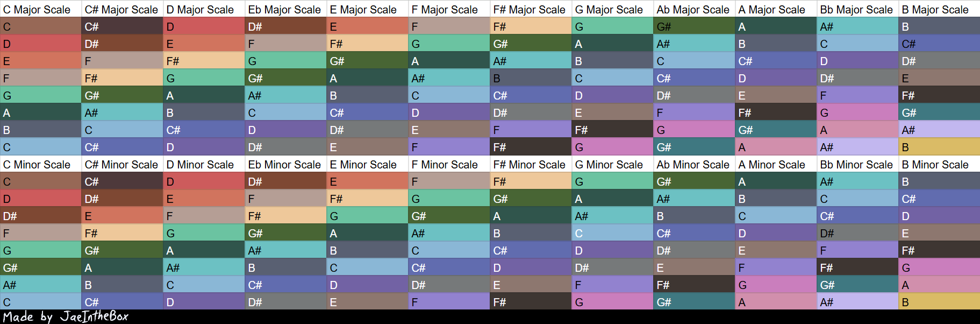The height and width of the screenshot is (324, 980).
Task: Select the G cell in E Minor Scale
Action: tap(367, 216)
